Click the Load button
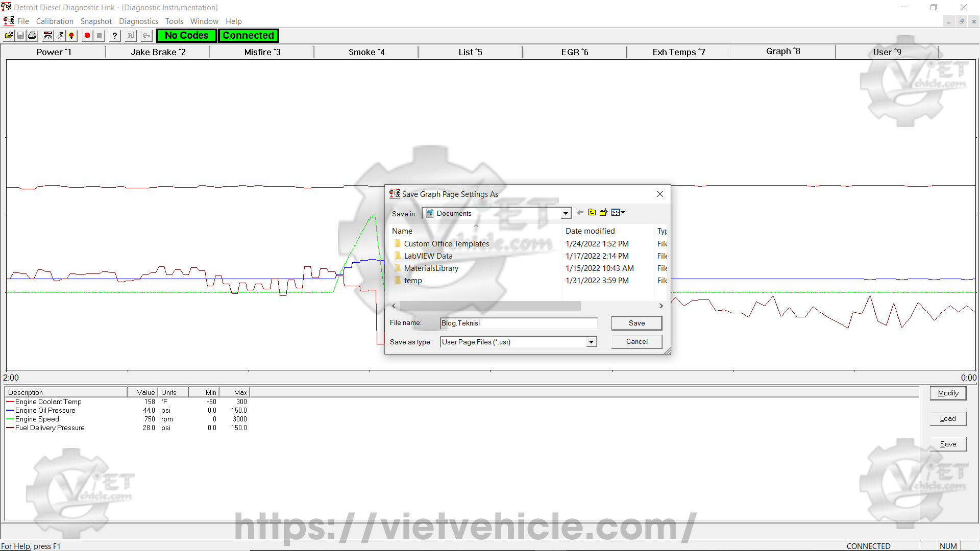Image resolution: width=980 pixels, height=551 pixels. point(948,418)
